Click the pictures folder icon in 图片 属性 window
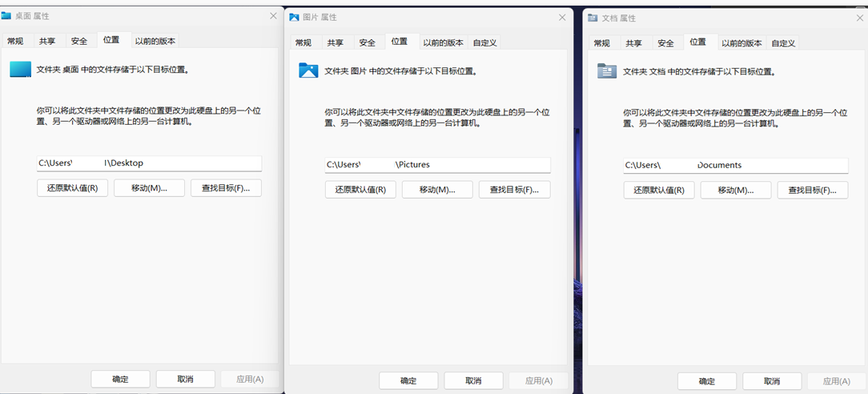The image size is (868, 394). [x=308, y=70]
